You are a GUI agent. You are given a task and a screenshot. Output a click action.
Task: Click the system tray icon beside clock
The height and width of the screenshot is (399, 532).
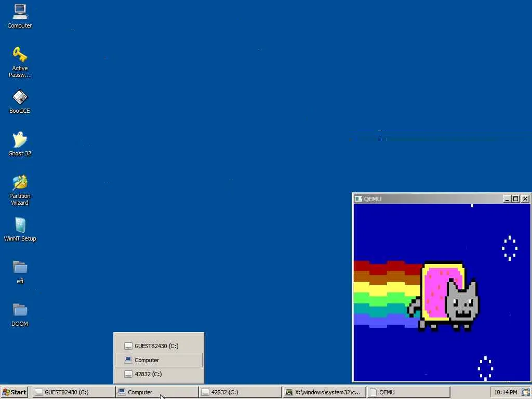tap(525, 392)
